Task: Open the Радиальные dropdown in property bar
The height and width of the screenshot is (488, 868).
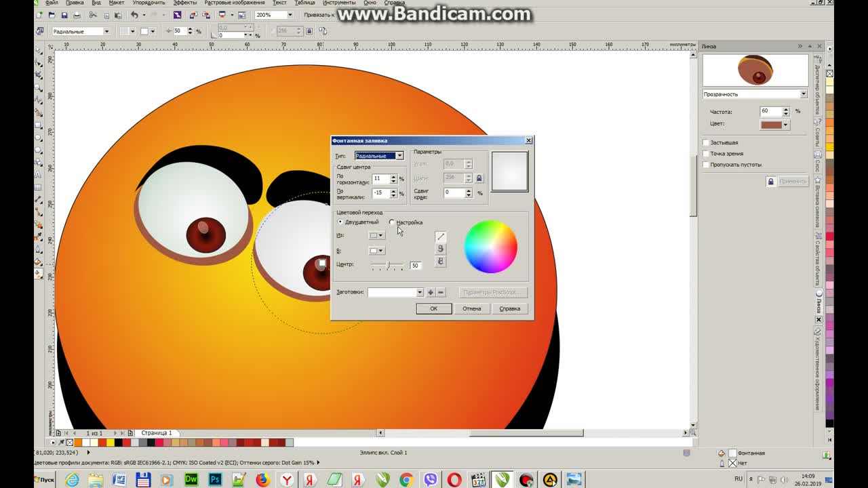Action: 106,31
